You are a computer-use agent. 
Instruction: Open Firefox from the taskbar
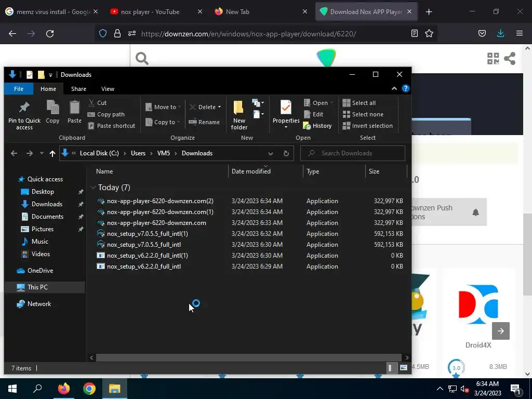point(63,389)
